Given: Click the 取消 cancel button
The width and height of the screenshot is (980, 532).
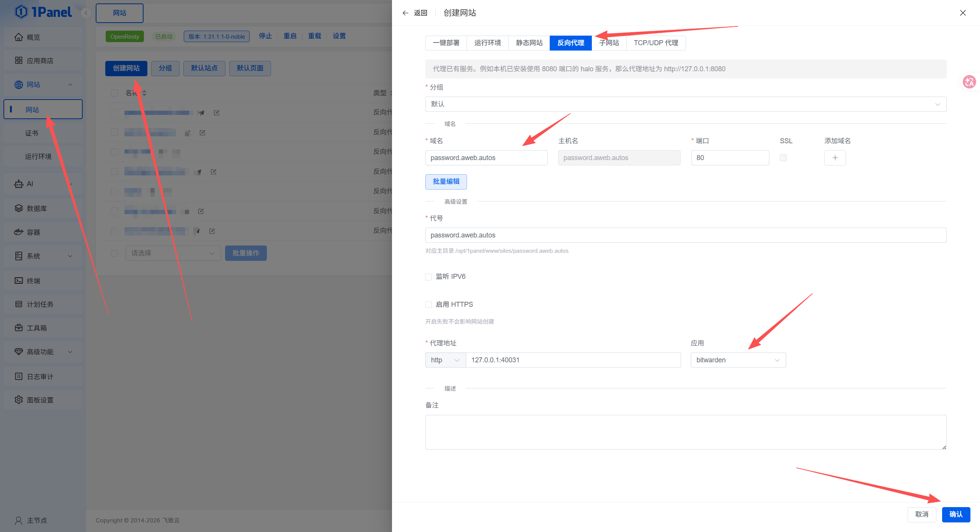Looking at the screenshot, I should coord(922,514).
